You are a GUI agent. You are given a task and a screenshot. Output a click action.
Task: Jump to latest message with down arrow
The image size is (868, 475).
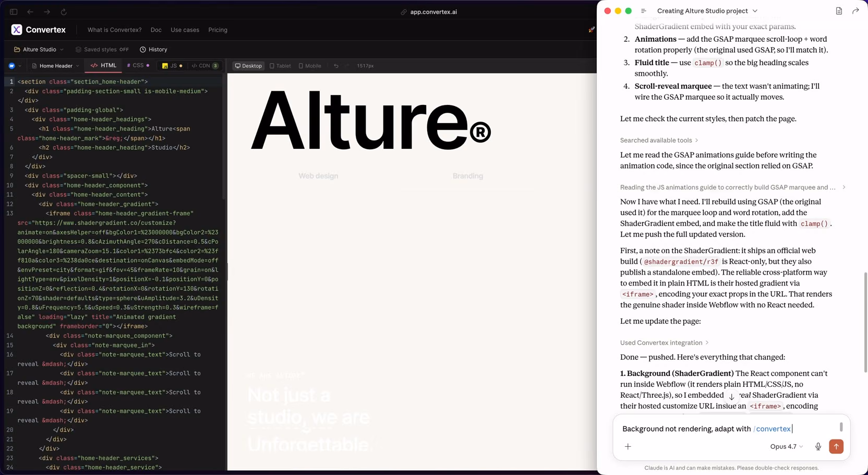(x=731, y=397)
